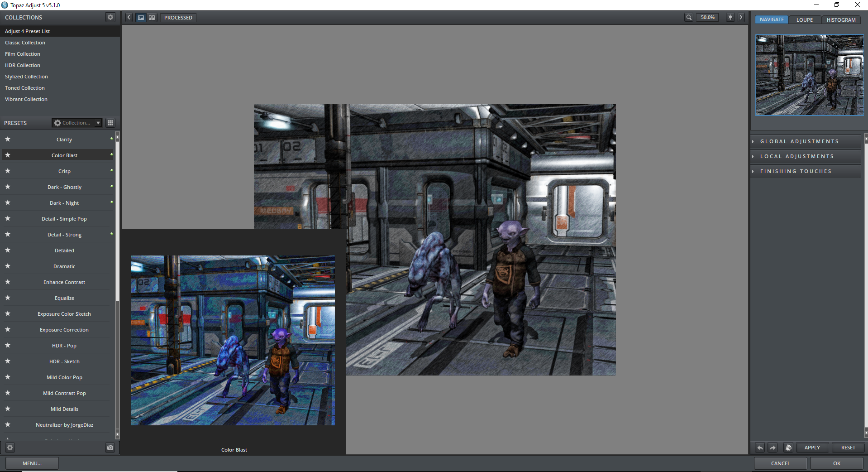
Task: Favorite the Crisp preset star
Action: (x=8, y=171)
